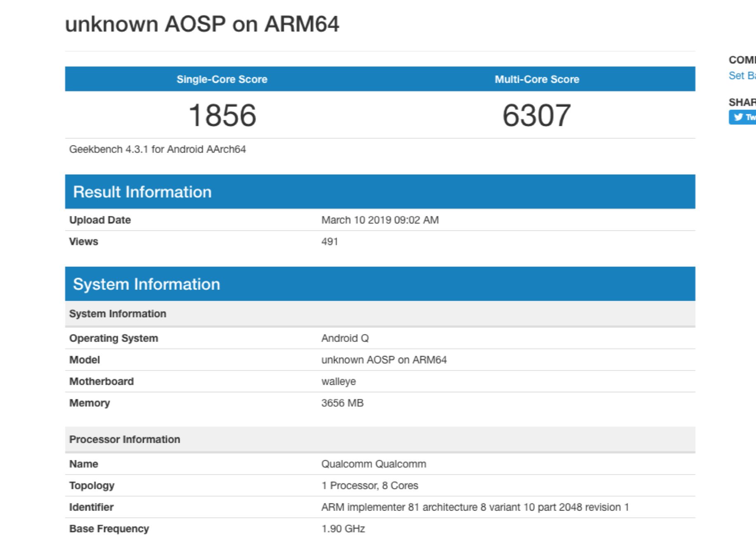Viewport: 756px width, 555px height.
Task: Click the Operating System value Android Q
Action: point(345,338)
